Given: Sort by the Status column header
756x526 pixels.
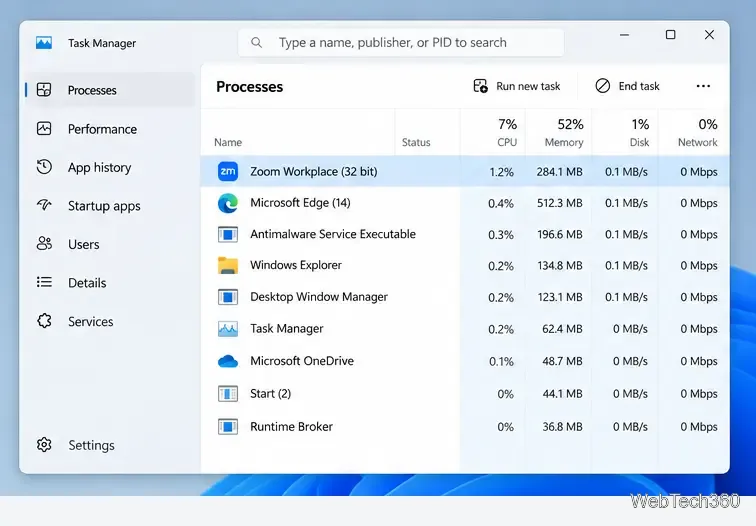Looking at the screenshot, I should pos(416,142).
